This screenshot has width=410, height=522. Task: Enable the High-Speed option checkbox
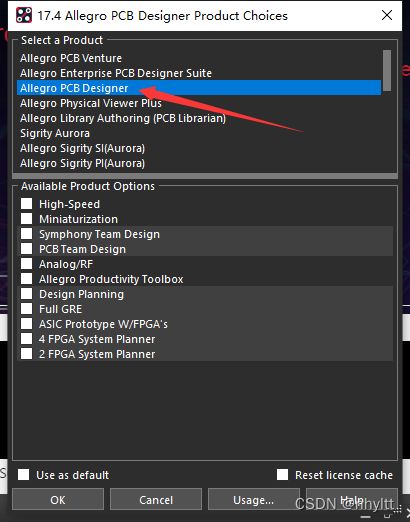[27, 204]
